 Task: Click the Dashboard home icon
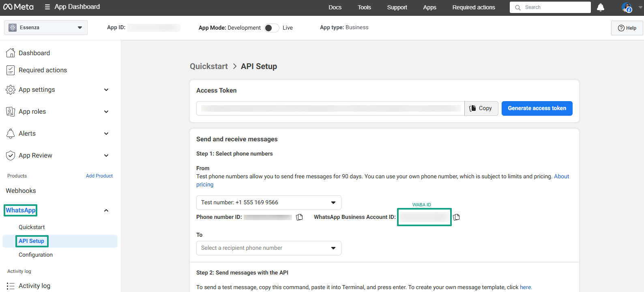[x=11, y=53]
